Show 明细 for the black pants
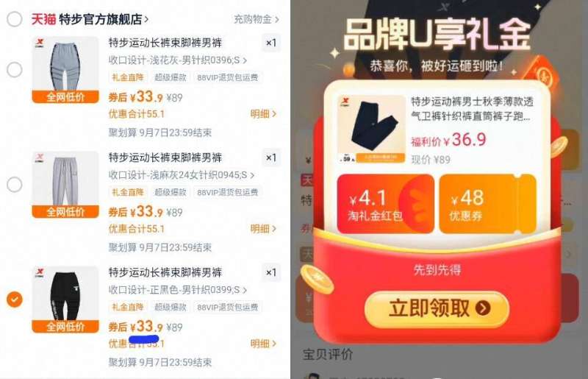The height and width of the screenshot is (379, 588). pos(263,344)
